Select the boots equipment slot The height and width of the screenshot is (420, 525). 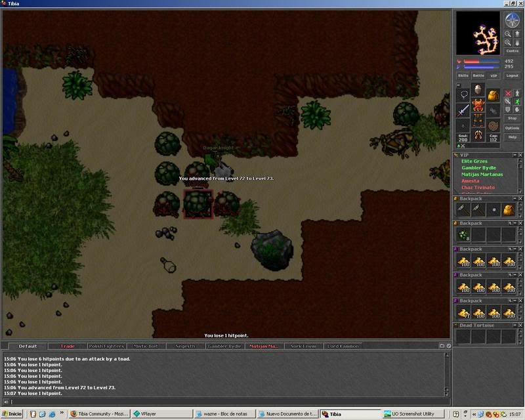pos(478,135)
